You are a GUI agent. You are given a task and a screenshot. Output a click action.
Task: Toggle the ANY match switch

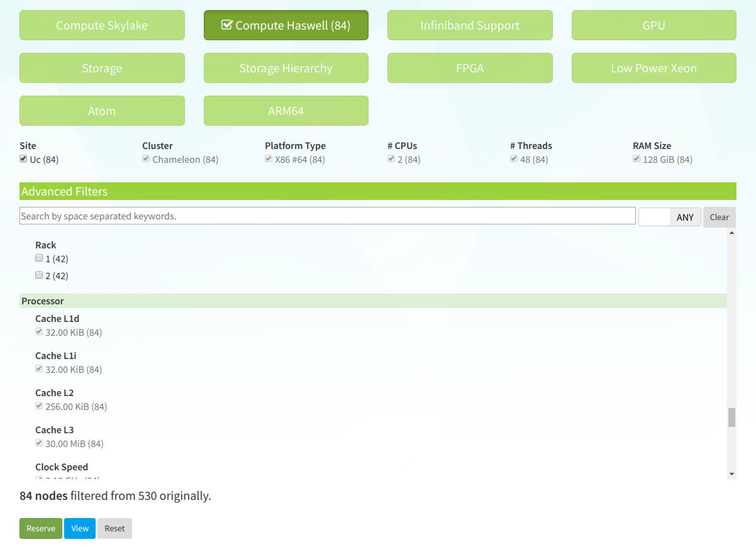tap(670, 217)
